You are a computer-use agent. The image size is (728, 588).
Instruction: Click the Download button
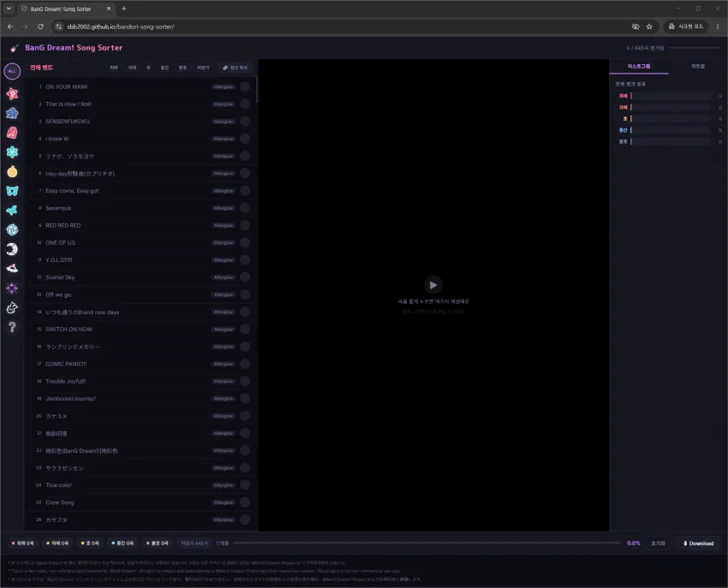pyautogui.click(x=698, y=543)
